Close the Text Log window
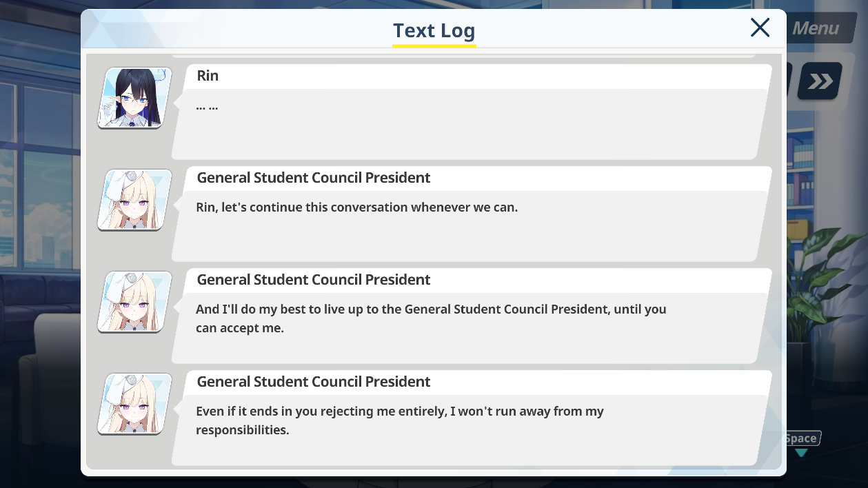Screen dimensions: 868x488 click(x=760, y=28)
